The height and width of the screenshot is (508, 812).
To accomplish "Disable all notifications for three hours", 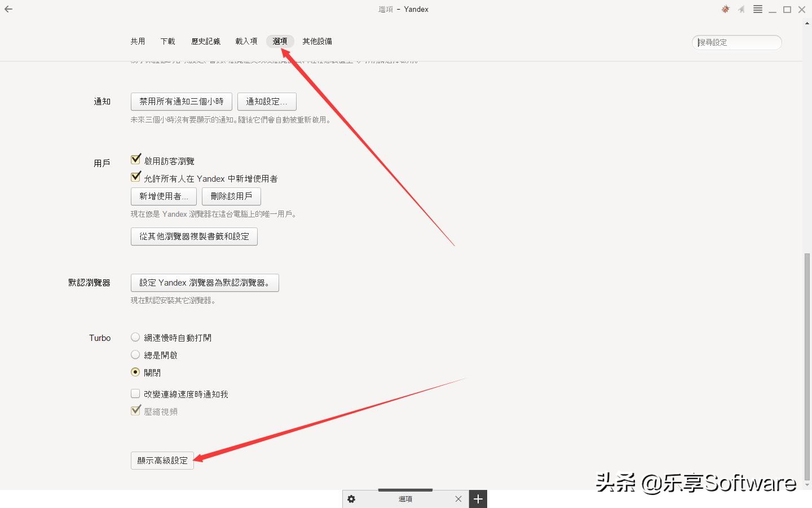I will coord(181,102).
